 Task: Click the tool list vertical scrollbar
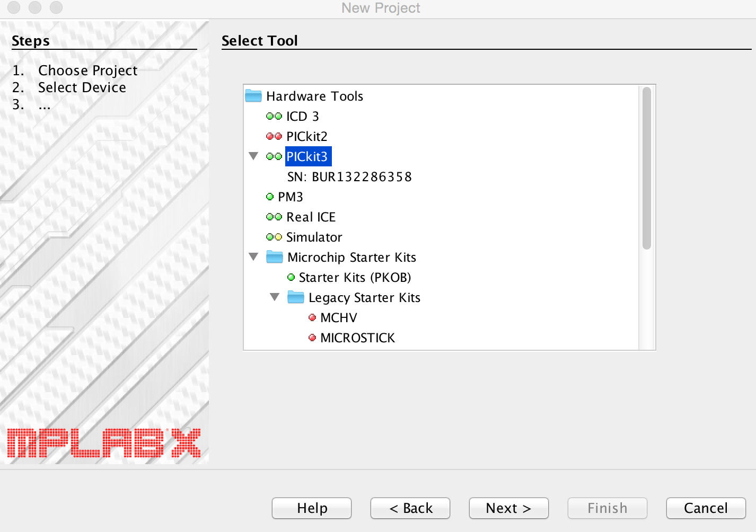tap(647, 168)
